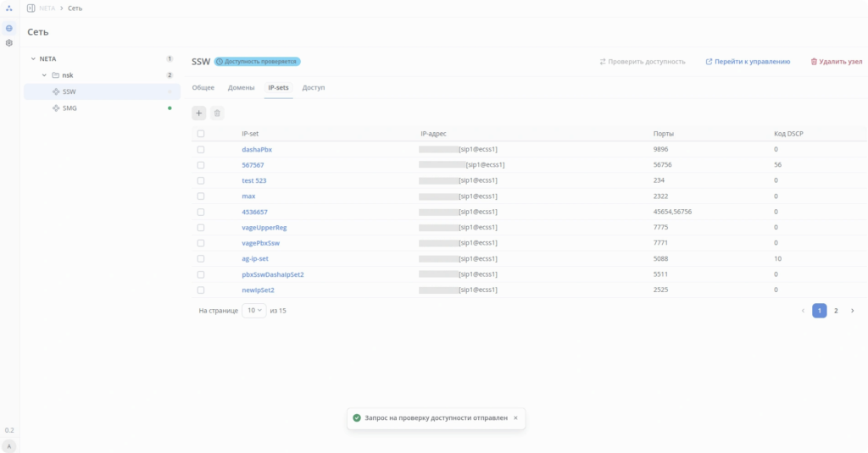Click the Порты column header
This screenshot has width=868, height=453.
click(x=663, y=134)
